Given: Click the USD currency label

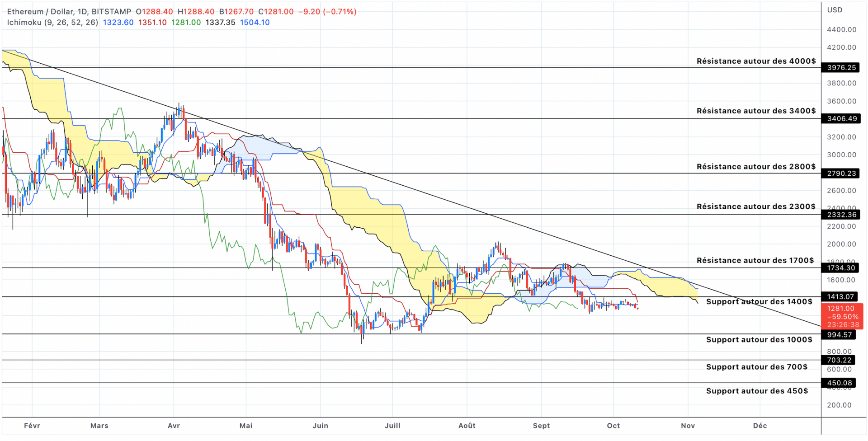Looking at the screenshot, I should (x=835, y=10).
